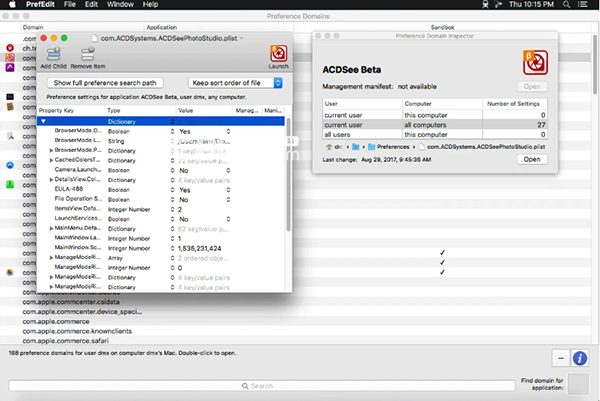Click the plist file icon in the Inspector path bar
Viewport: 600px width, 401px height.
(422, 147)
